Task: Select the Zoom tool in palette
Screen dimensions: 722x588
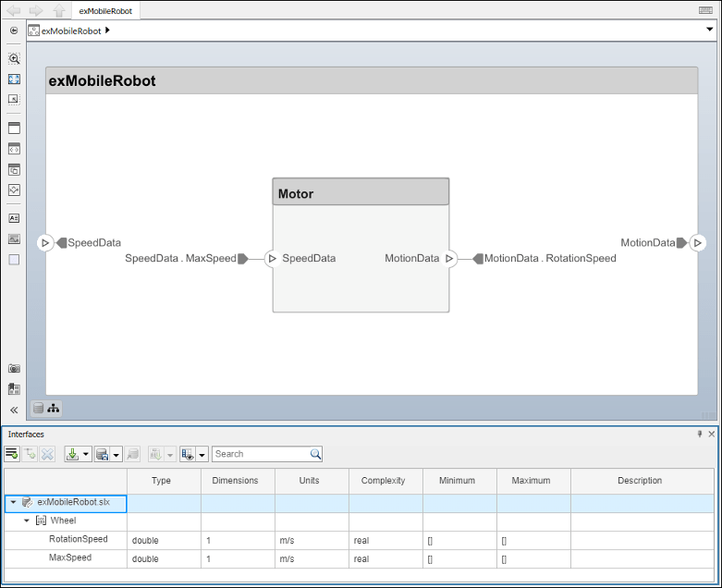Action: coord(14,58)
